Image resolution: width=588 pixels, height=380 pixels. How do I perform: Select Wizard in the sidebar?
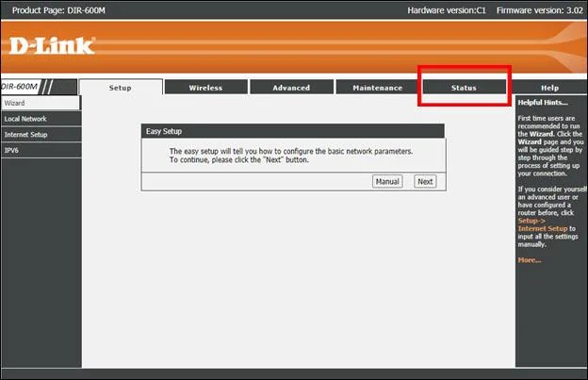pos(41,103)
